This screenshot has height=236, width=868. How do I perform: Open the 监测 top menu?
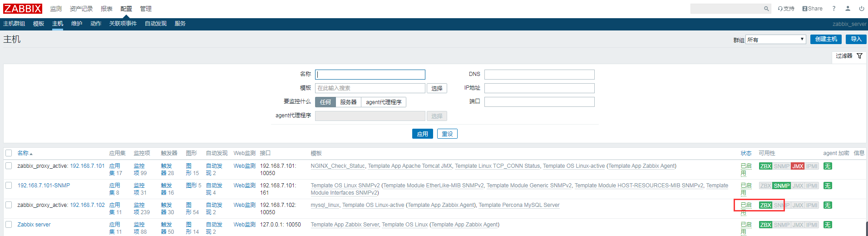coord(56,9)
